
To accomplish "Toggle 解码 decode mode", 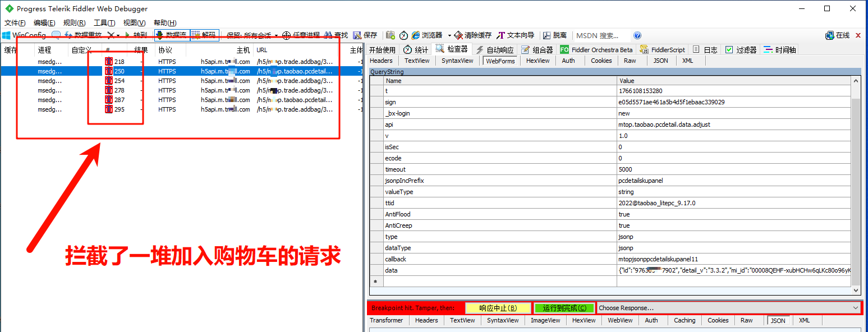I will click(204, 35).
